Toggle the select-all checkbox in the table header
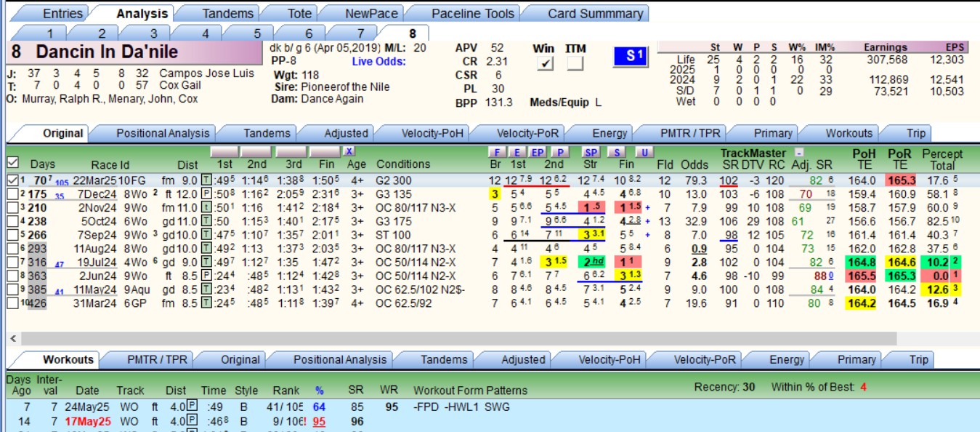This screenshot has height=432, width=980. click(x=12, y=162)
